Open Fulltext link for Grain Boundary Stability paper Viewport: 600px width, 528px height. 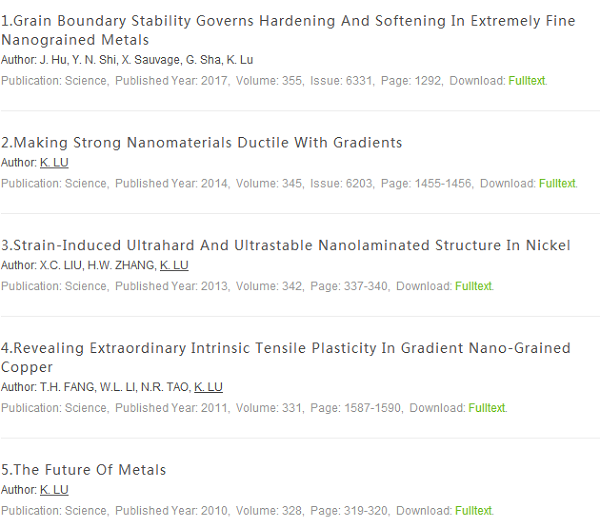pos(527,81)
